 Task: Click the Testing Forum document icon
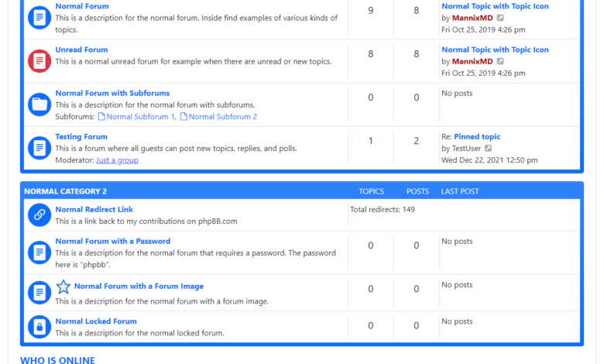click(x=39, y=148)
